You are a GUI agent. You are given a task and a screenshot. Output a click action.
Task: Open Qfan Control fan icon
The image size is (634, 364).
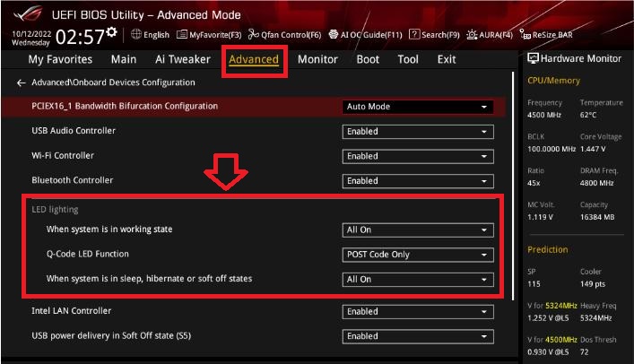pos(254,34)
